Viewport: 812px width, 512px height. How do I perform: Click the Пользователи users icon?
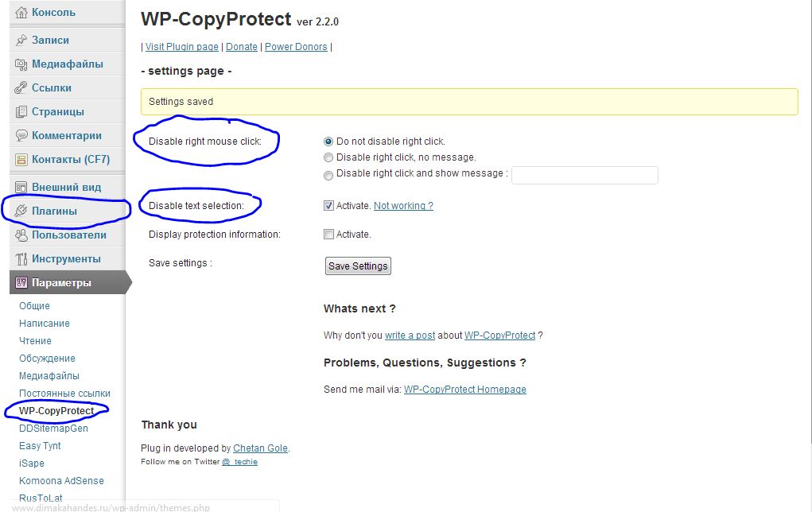click(21, 235)
